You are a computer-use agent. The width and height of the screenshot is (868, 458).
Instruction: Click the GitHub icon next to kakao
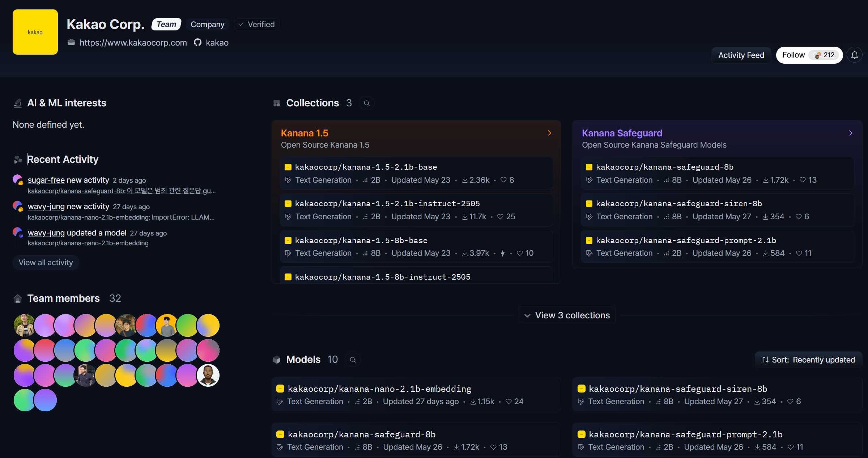197,43
